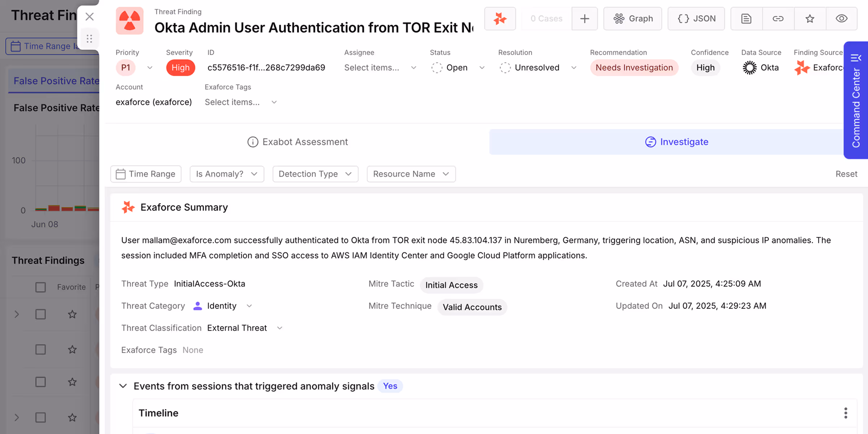The image size is (868, 434).
Task: Tick the Threat Findings header select-all checkbox
Action: [x=41, y=287]
